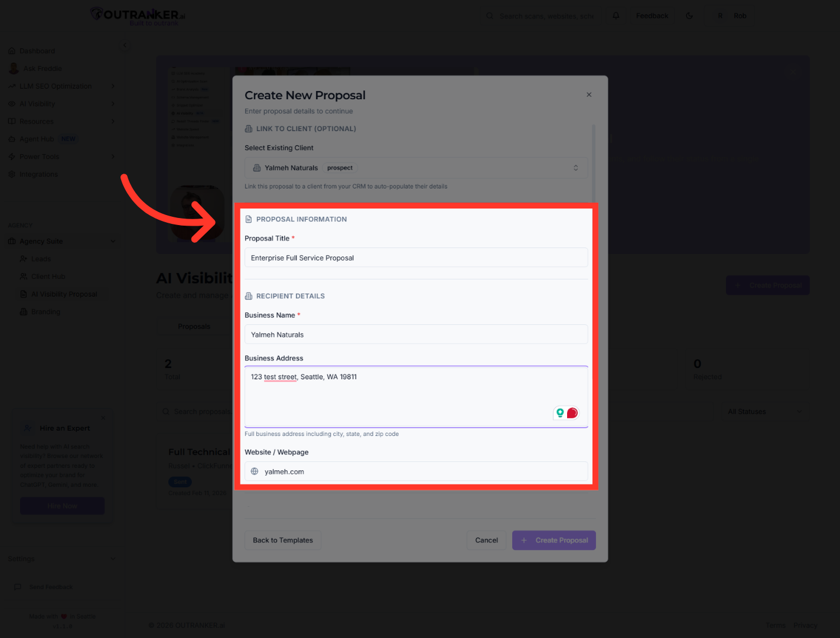Click the Dashboard home icon in sidebar
840x638 pixels.
(12, 51)
